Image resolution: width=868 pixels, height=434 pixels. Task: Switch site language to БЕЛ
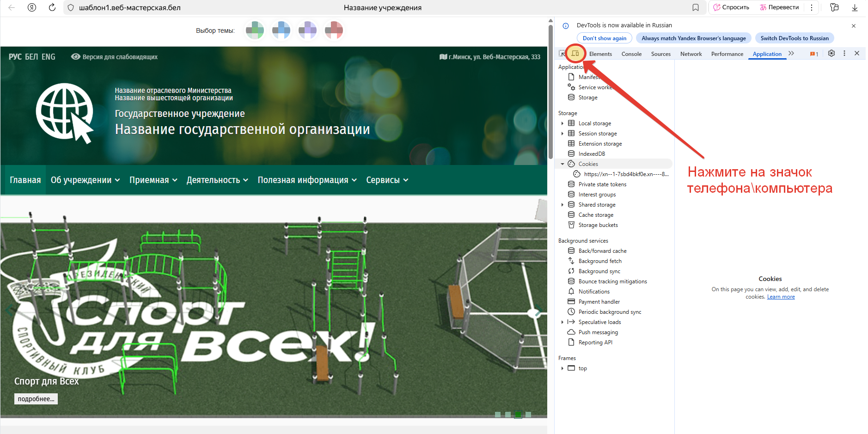pyautogui.click(x=31, y=57)
